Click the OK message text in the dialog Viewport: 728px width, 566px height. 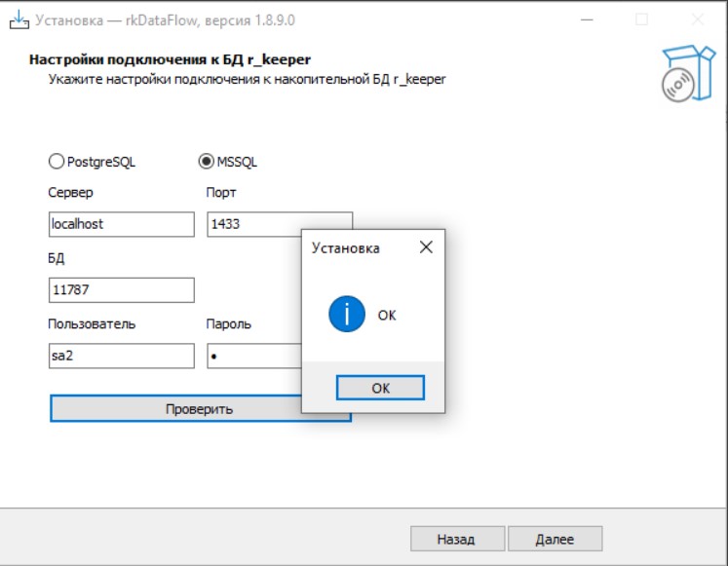387,316
